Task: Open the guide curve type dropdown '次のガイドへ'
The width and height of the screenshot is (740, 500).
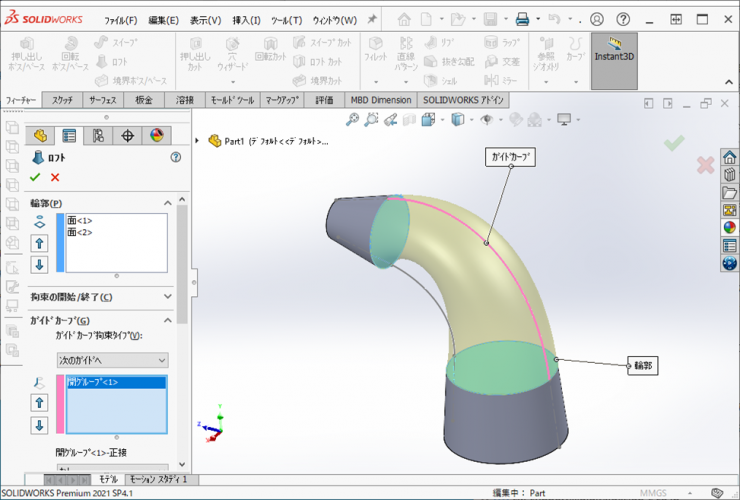Action: pyautogui.click(x=112, y=359)
